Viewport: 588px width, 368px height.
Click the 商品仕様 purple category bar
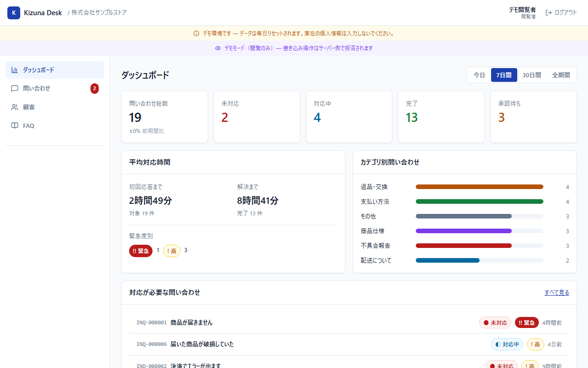[x=464, y=231]
